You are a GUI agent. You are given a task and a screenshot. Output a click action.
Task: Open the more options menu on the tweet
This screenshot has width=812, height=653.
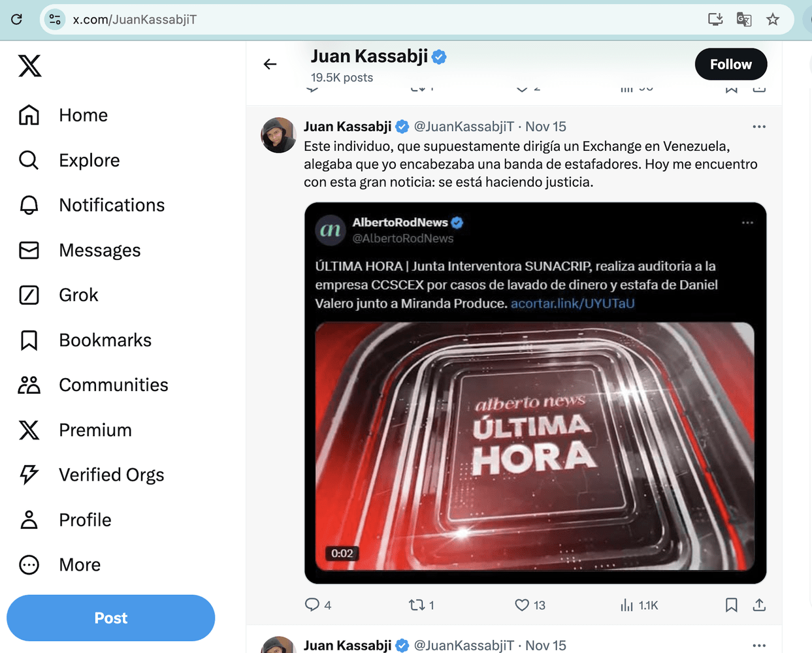tap(759, 126)
